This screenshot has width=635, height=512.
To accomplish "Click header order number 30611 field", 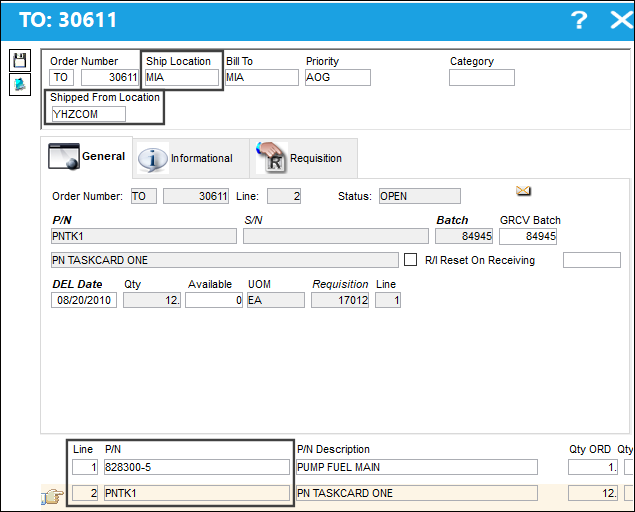I will point(110,77).
